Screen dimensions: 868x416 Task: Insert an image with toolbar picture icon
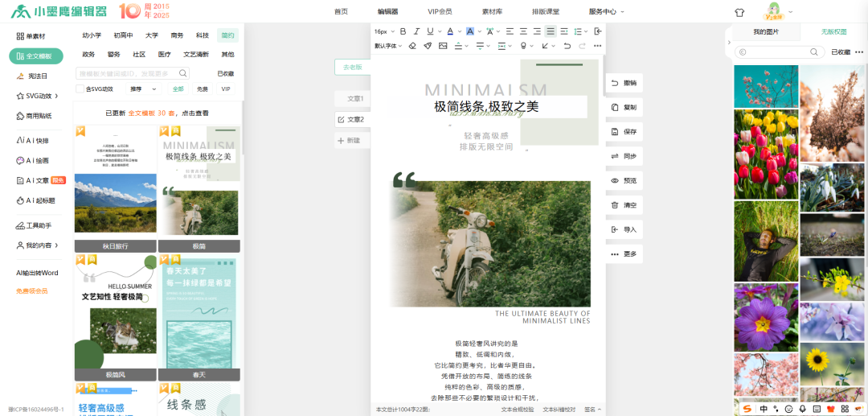click(x=443, y=46)
